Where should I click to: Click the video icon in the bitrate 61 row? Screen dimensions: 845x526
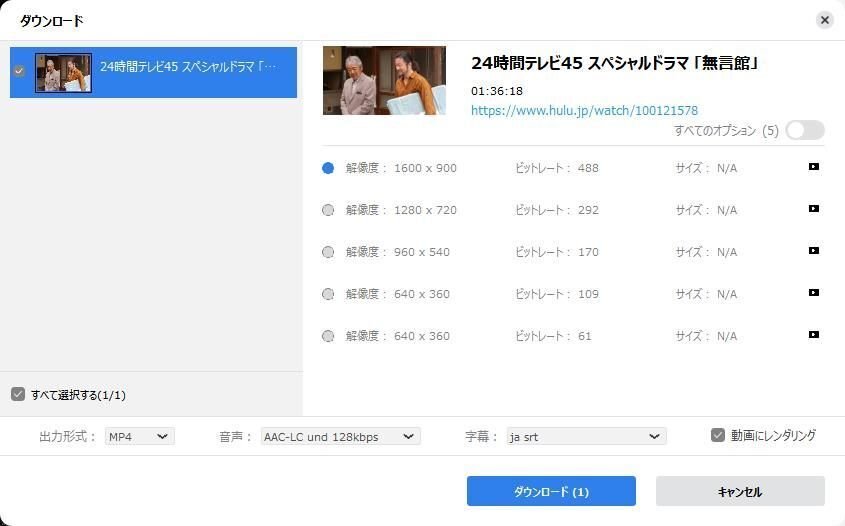pyautogui.click(x=814, y=335)
